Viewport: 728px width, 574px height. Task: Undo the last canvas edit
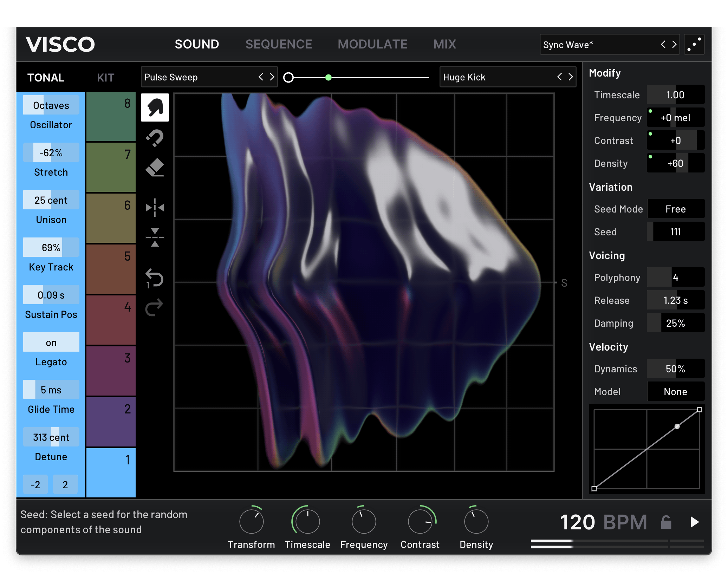tap(154, 278)
